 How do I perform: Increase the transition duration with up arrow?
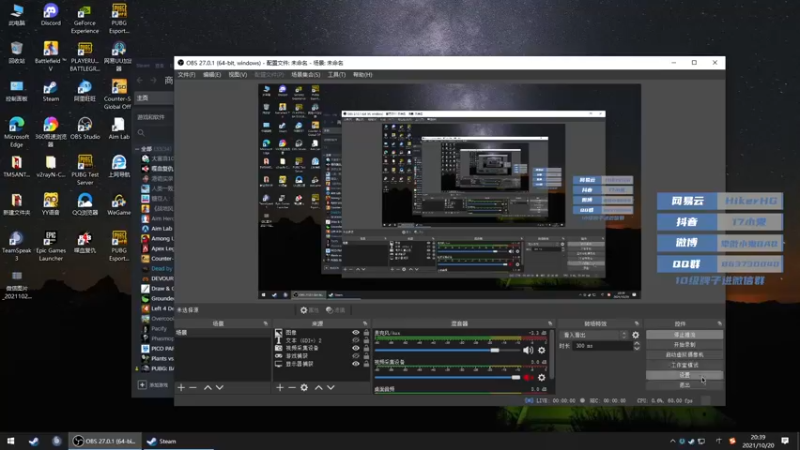pyautogui.click(x=637, y=343)
